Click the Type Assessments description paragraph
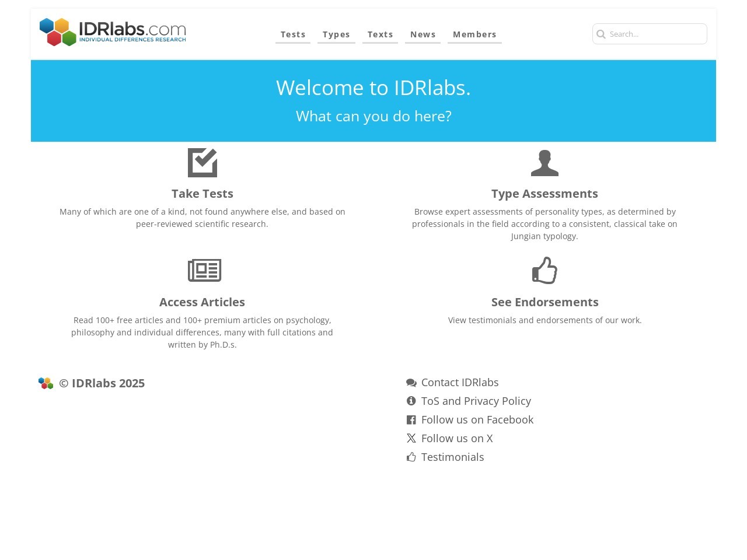The width and height of the screenshot is (747, 560). click(x=544, y=224)
